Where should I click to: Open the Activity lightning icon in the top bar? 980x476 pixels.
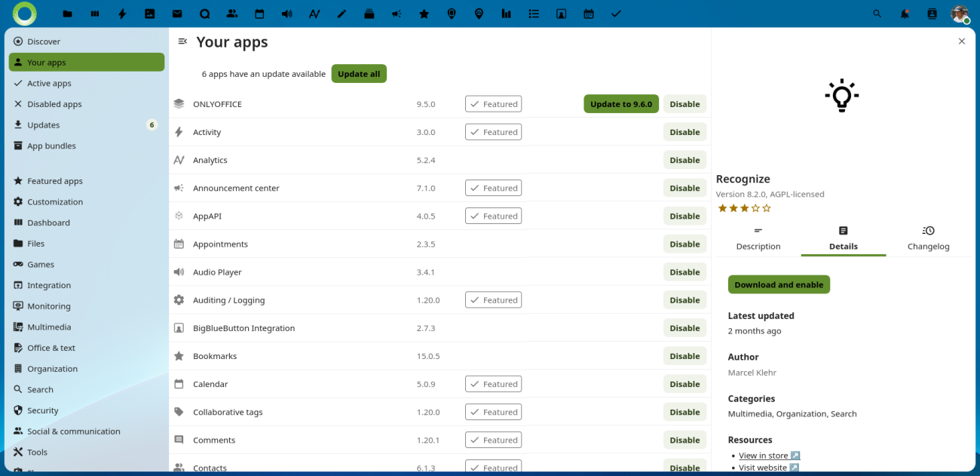point(122,14)
